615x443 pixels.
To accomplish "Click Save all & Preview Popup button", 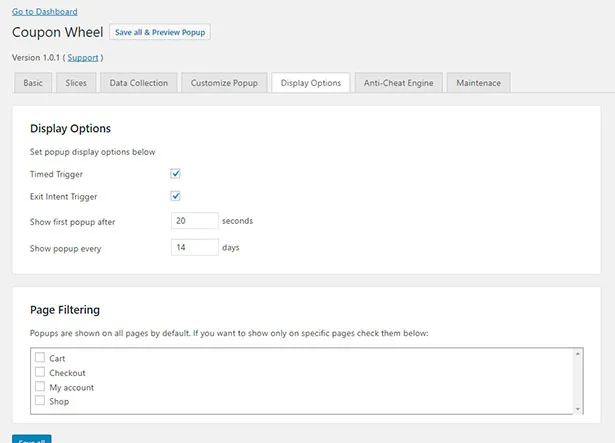I will point(160,32).
